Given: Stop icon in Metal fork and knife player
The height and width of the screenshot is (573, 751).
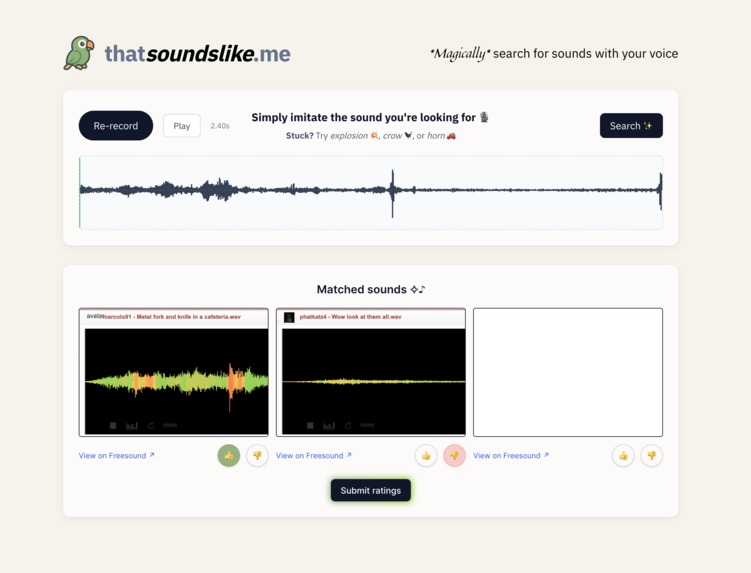Looking at the screenshot, I should (x=113, y=425).
